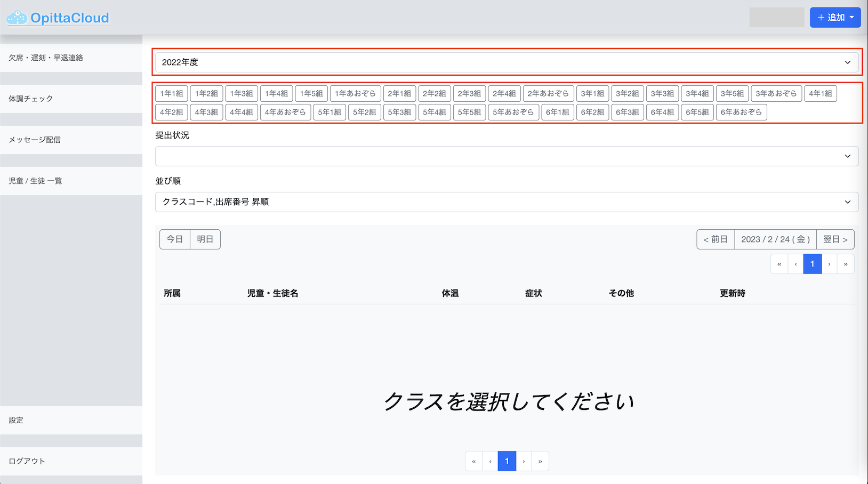Click the date 2023 / 2 / 24 (金)
868x484 pixels.
pyautogui.click(x=776, y=239)
